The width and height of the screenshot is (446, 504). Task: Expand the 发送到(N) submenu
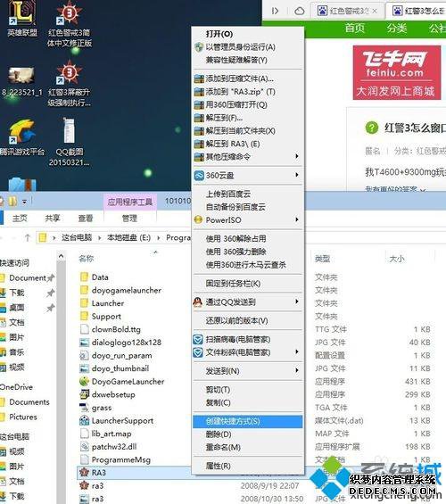point(248,371)
